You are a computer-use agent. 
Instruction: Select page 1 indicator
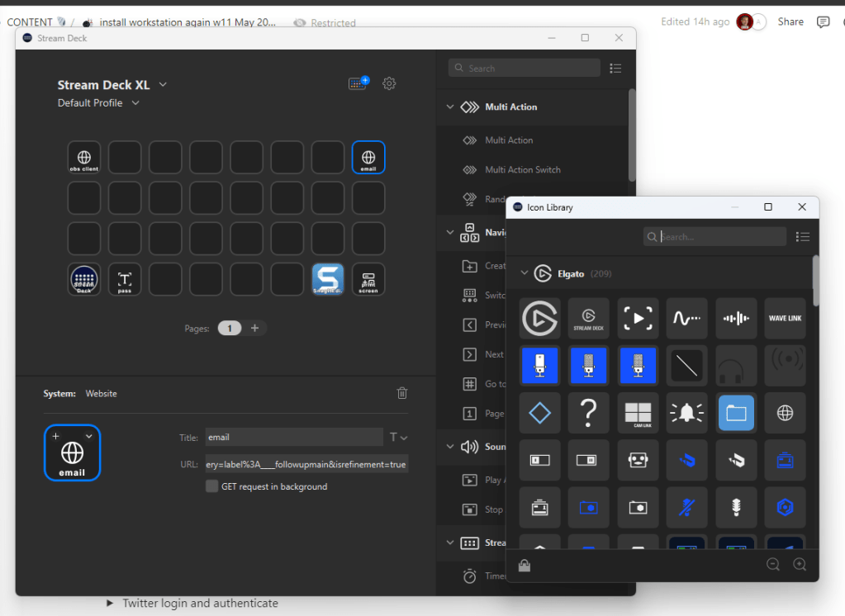pyautogui.click(x=230, y=328)
